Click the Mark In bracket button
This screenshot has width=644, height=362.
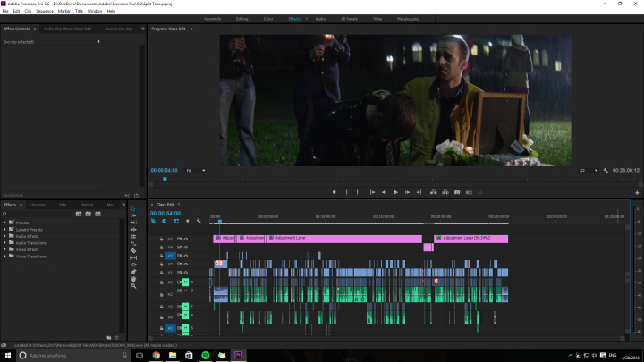[347, 192]
